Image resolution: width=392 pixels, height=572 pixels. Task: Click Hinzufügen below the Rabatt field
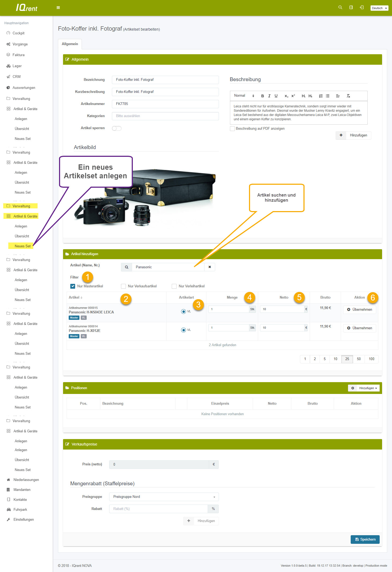click(201, 521)
